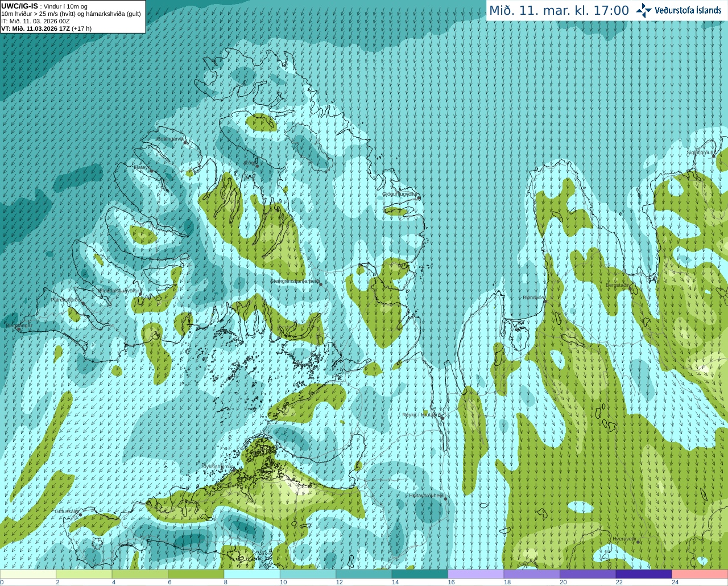Click the legend scale label 10
Viewport: 728px width, 586px height.
coord(283,582)
